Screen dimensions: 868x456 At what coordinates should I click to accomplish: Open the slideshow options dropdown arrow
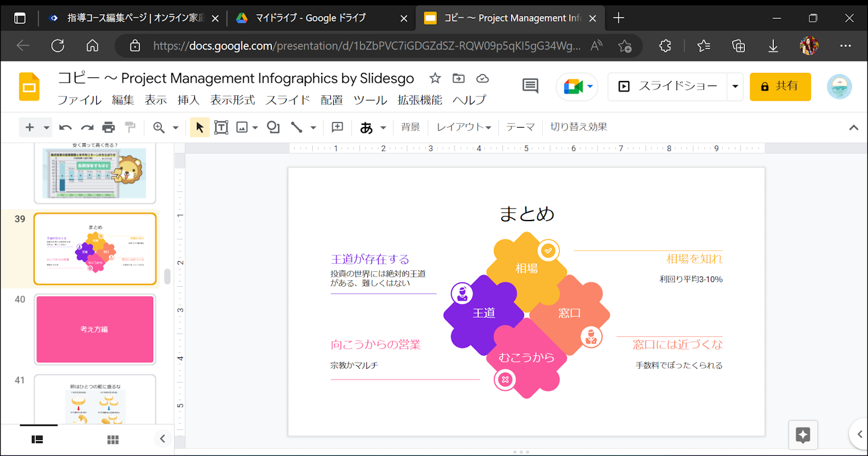coord(735,87)
